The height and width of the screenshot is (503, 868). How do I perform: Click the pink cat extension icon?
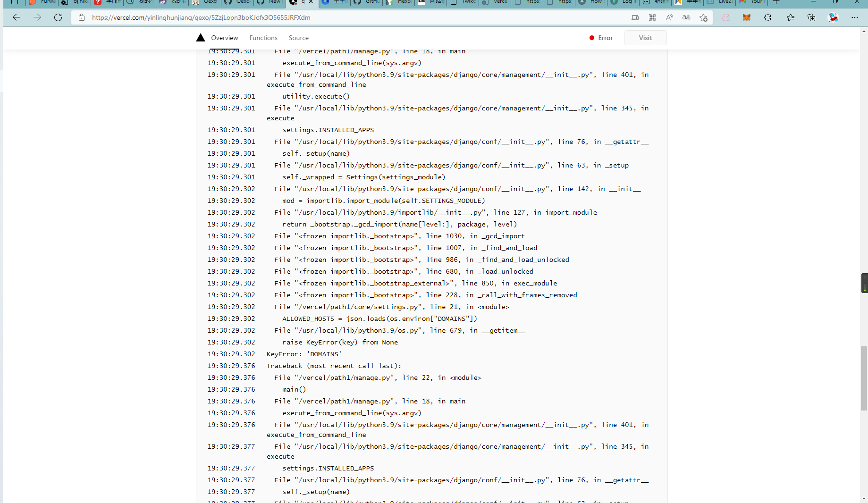pos(725,17)
